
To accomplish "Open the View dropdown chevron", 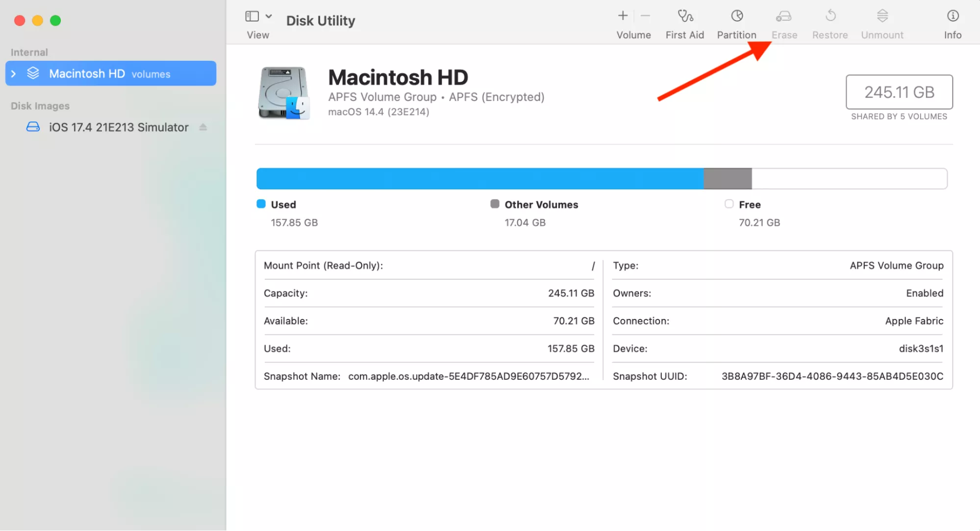I will coord(269,16).
